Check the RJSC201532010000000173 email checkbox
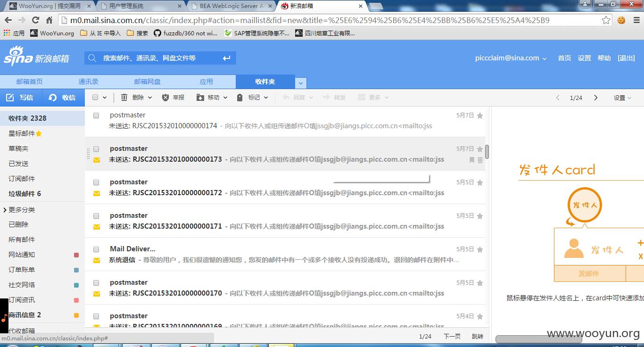644x347 pixels. pyautogui.click(x=96, y=149)
